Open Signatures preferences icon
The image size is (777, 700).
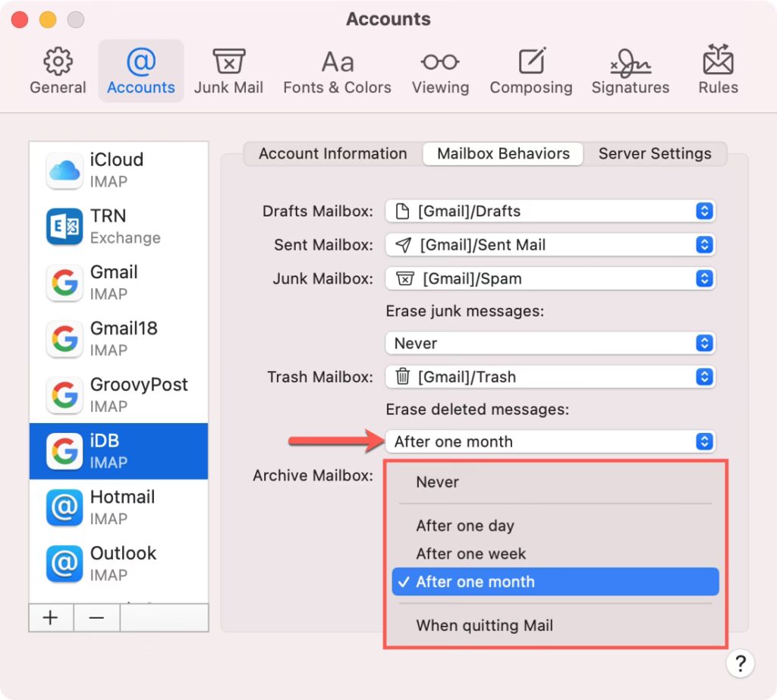(630, 62)
